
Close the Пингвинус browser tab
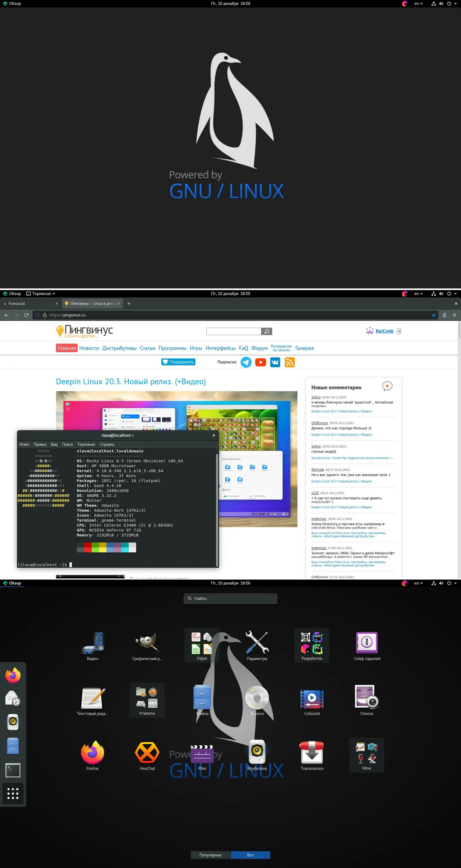[119, 304]
